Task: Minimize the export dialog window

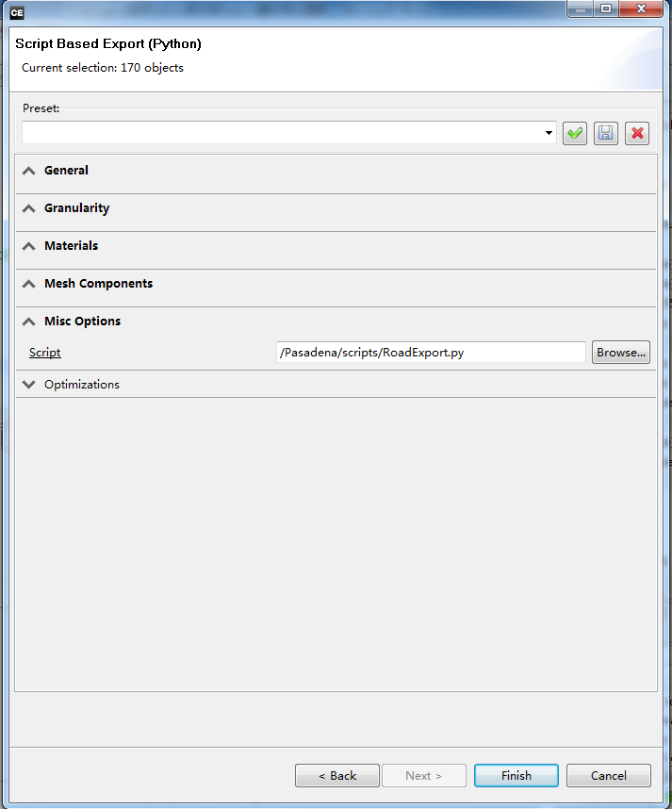Action: (x=581, y=8)
